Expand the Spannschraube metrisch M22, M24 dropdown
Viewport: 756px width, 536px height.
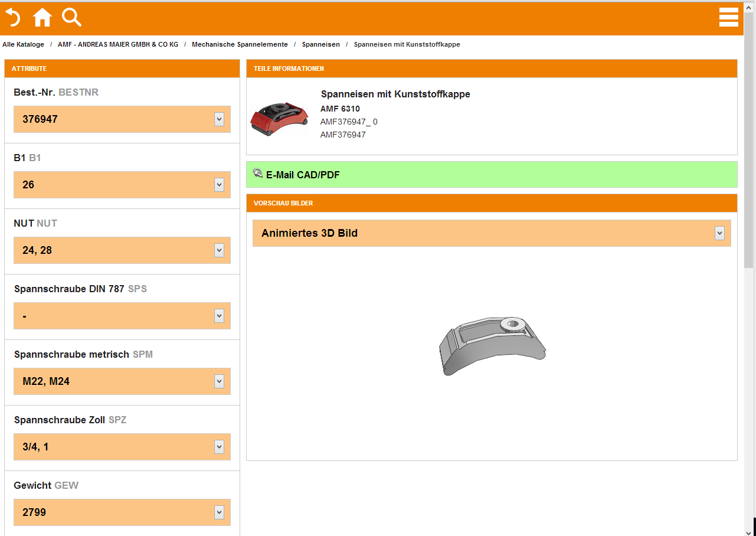pos(219,381)
